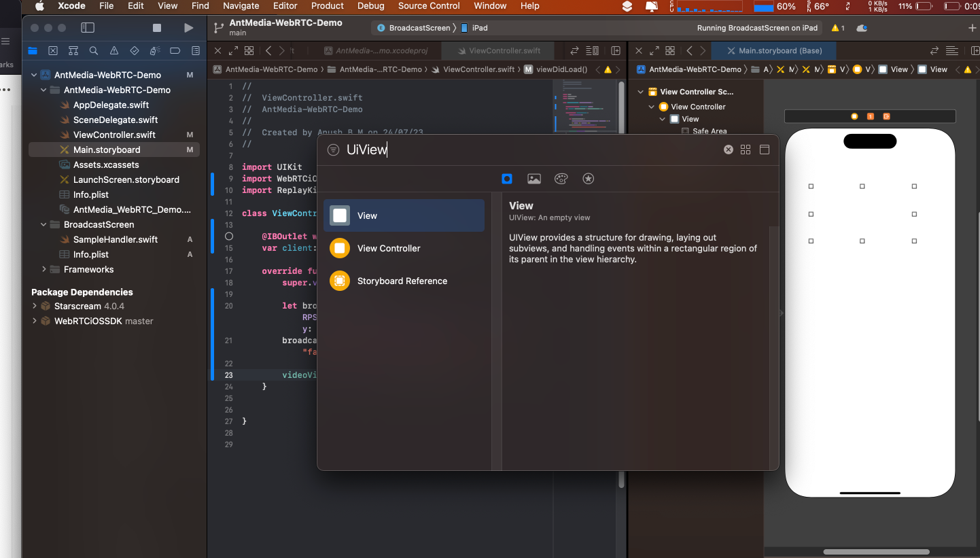Open the Apple menu
This screenshot has width=980, height=558.
(39, 5)
